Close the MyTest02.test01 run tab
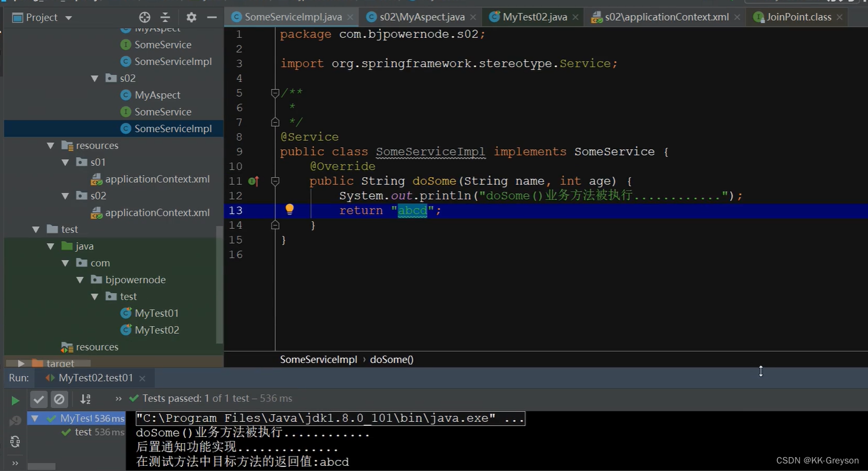Screen dimensions: 868x471 pyautogui.click(x=143, y=378)
